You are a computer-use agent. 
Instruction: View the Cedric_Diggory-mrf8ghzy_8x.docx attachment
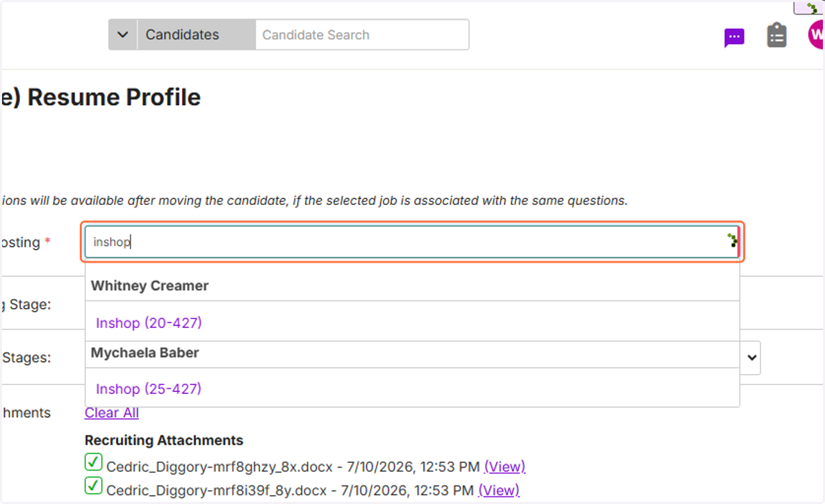coord(505,467)
